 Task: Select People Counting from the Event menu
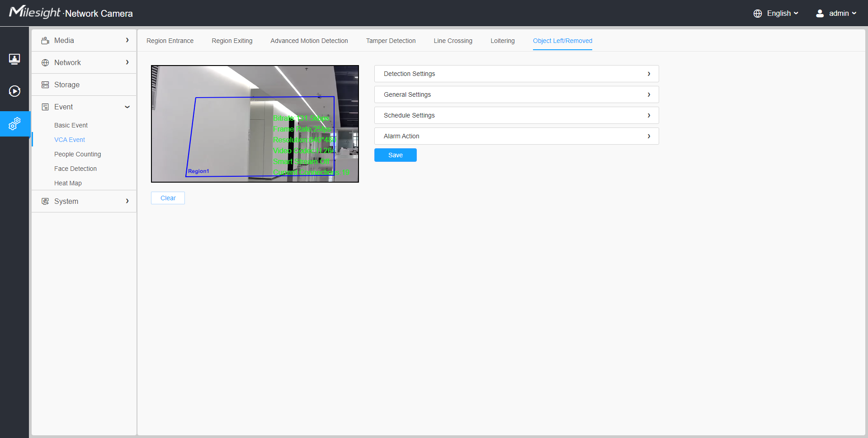[x=77, y=154]
